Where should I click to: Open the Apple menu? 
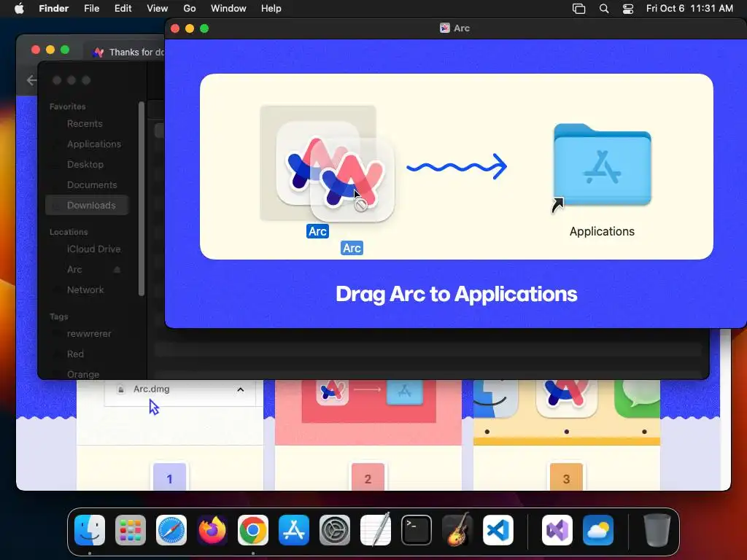19,9
